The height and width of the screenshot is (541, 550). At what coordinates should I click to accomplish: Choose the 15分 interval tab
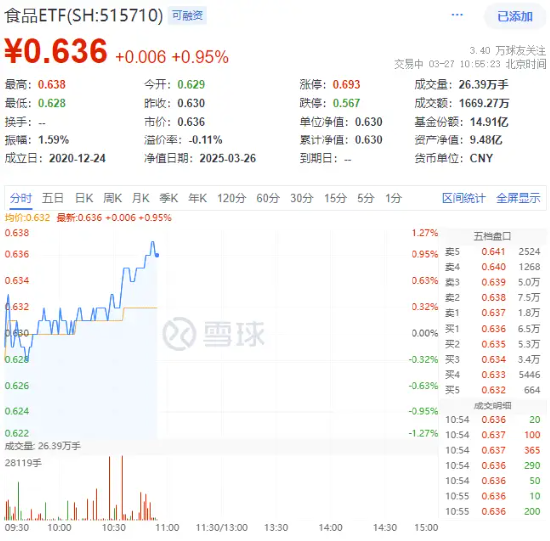point(335,198)
